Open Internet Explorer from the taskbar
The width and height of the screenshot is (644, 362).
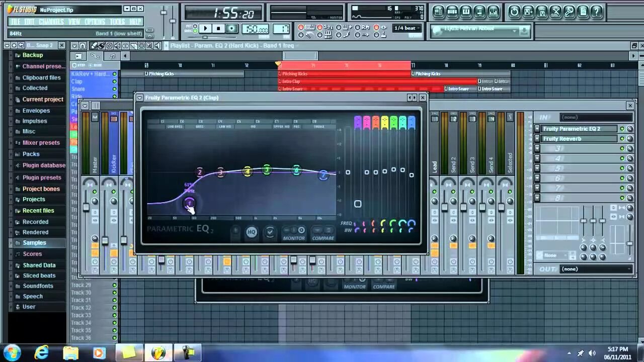pyautogui.click(x=41, y=353)
